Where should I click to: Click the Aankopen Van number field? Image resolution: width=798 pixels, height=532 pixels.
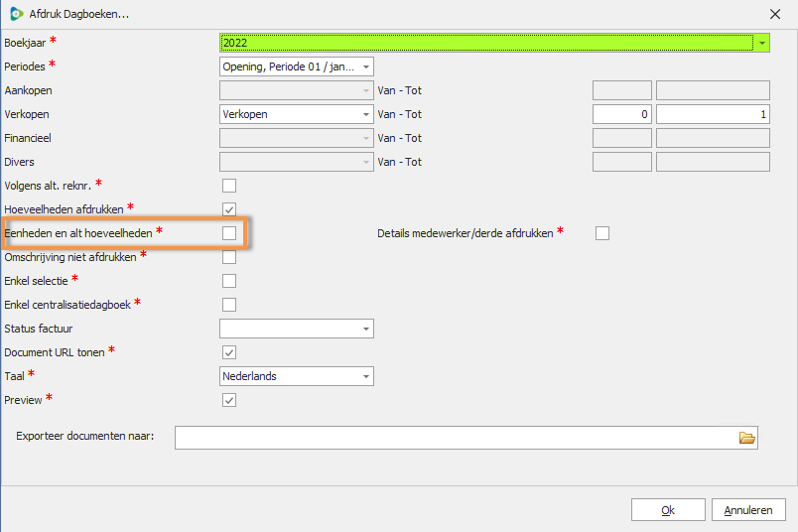click(x=622, y=90)
